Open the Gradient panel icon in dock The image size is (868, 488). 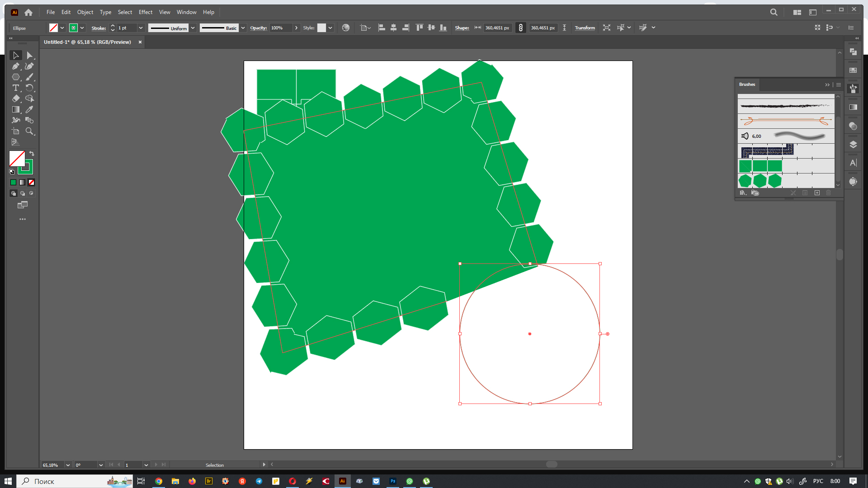click(x=853, y=108)
